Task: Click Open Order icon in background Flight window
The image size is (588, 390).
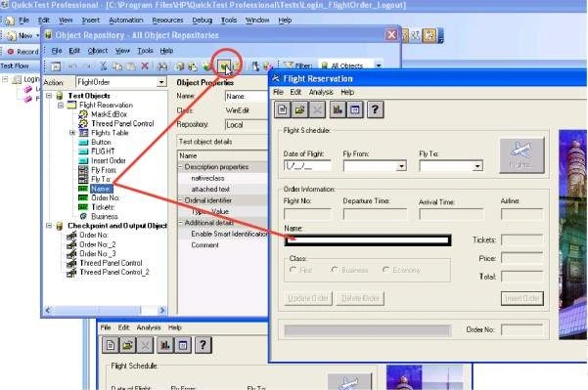Action: [x=127, y=345]
